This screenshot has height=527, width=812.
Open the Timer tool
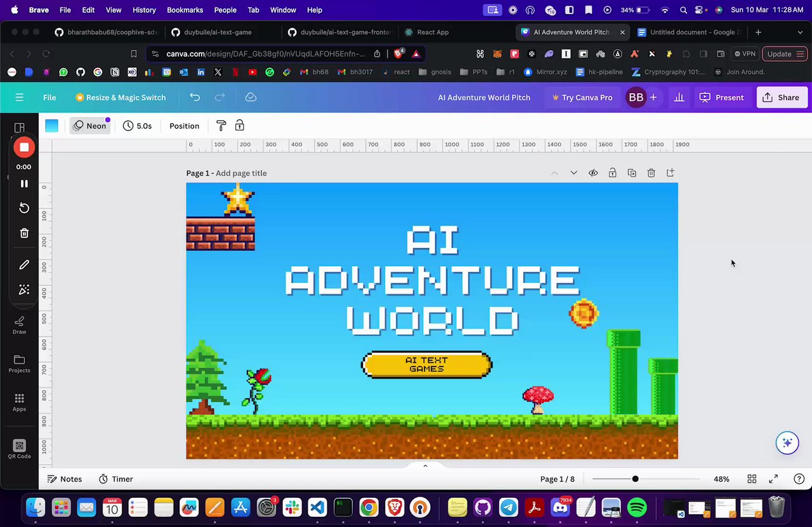point(115,479)
